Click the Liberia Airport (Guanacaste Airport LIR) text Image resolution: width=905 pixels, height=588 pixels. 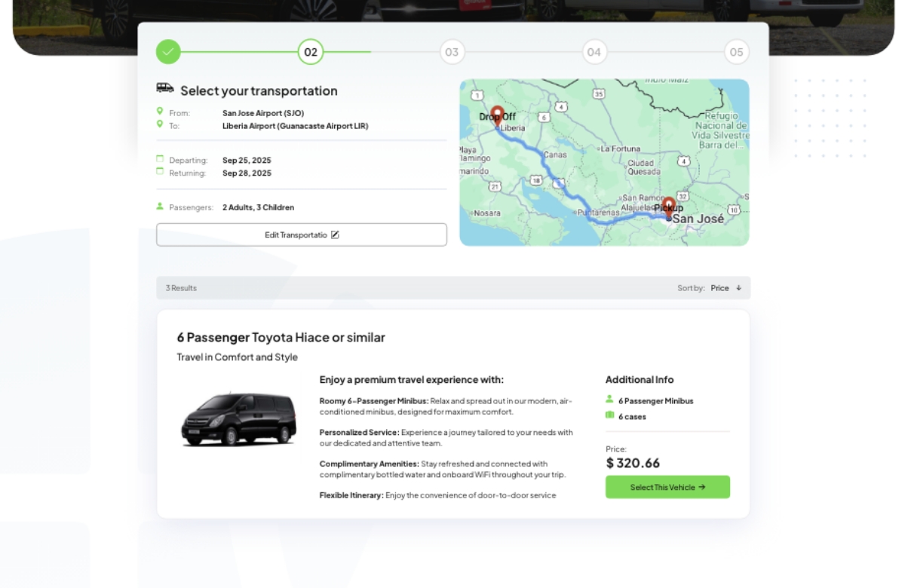296,126
